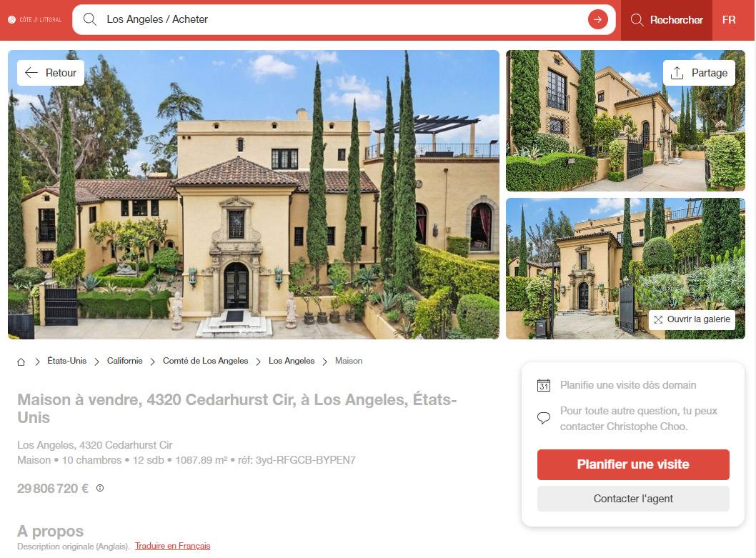Submit search with the red arrow button
Viewport: 756px width, 558px height.
[597, 19]
